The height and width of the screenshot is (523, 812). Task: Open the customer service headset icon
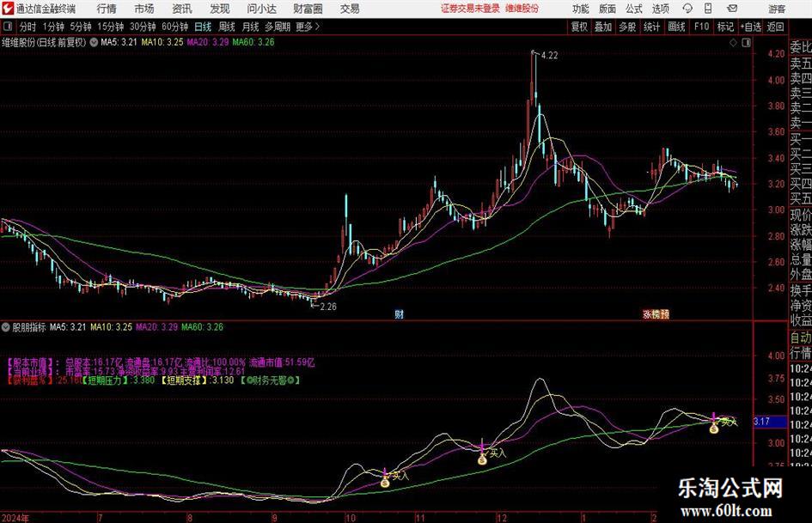687,9
